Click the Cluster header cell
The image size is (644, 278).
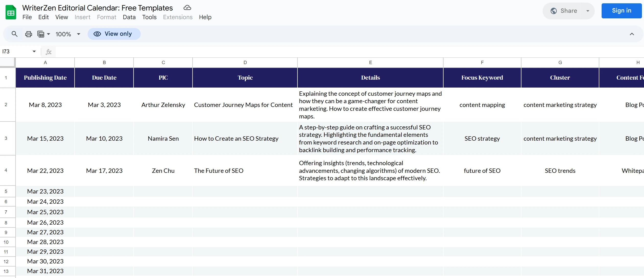560,78
